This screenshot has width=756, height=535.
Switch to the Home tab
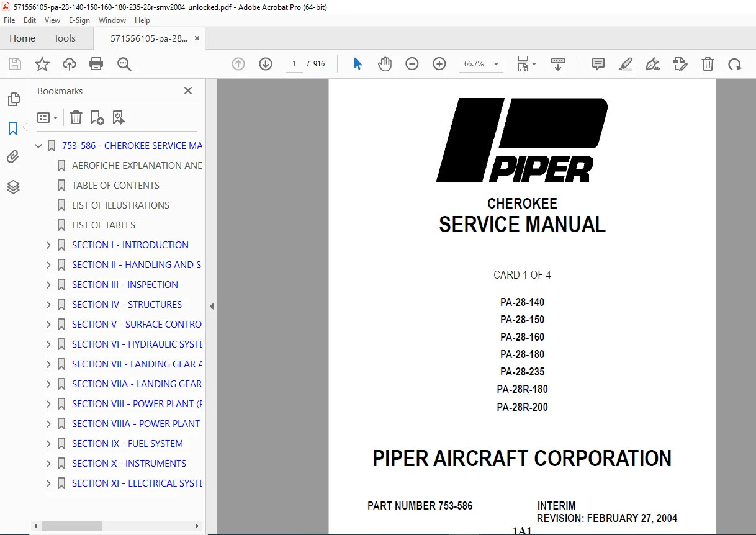click(x=22, y=38)
